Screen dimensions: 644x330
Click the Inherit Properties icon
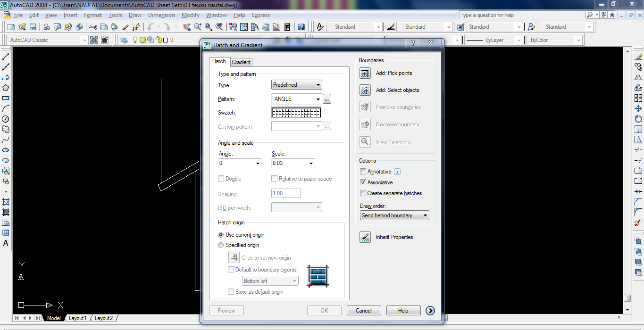pyautogui.click(x=365, y=237)
